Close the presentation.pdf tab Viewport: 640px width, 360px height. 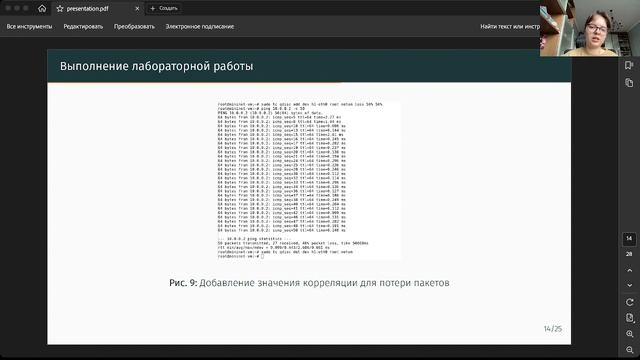[137, 9]
